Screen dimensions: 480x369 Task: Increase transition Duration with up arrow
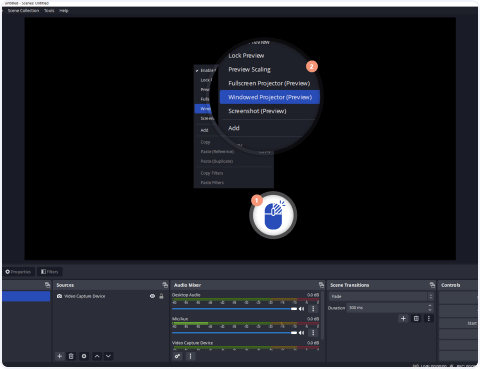430,305
